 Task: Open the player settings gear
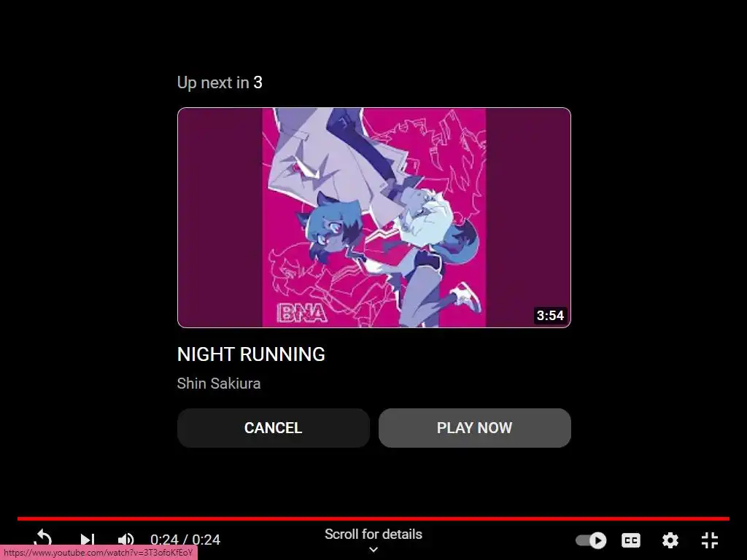click(x=670, y=540)
